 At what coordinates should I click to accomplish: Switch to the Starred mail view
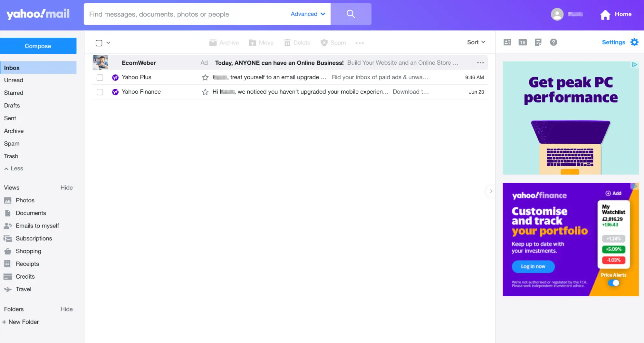pyautogui.click(x=14, y=93)
